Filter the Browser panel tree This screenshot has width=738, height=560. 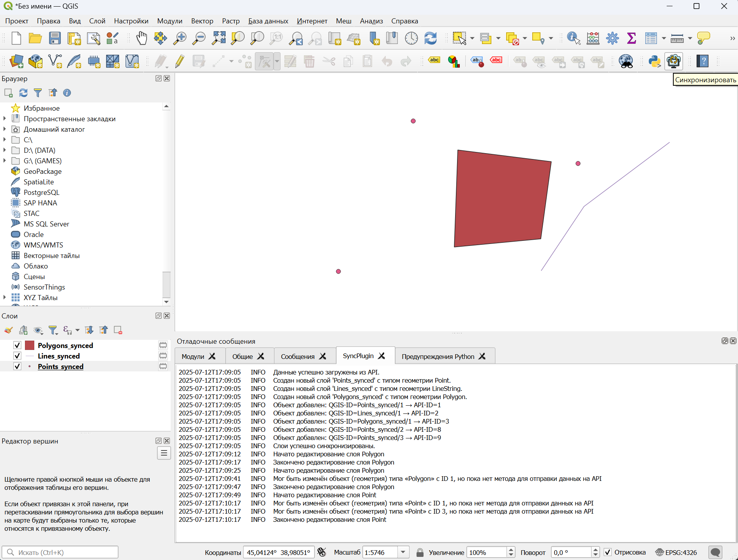[38, 93]
